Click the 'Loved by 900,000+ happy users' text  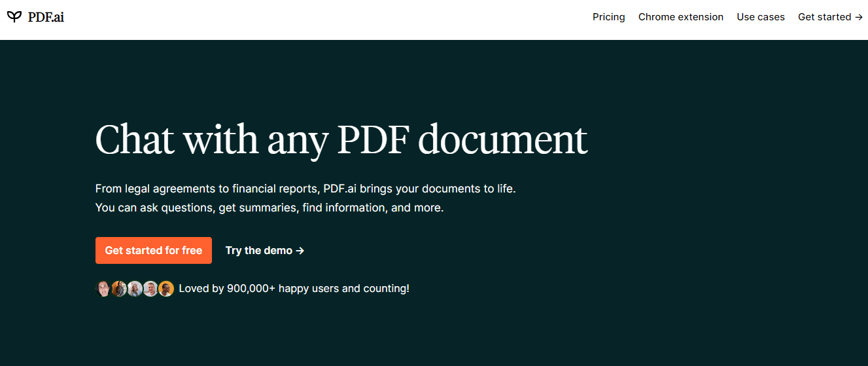(x=294, y=288)
